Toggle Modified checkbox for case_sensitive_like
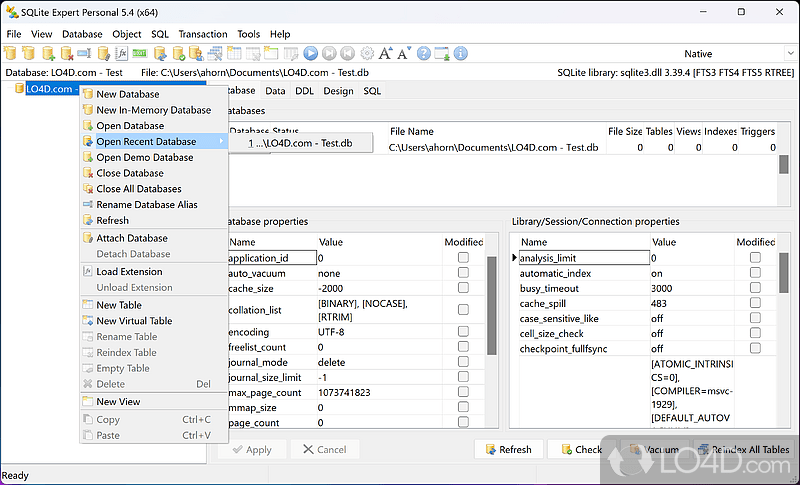The height and width of the screenshot is (485, 800). 755,318
